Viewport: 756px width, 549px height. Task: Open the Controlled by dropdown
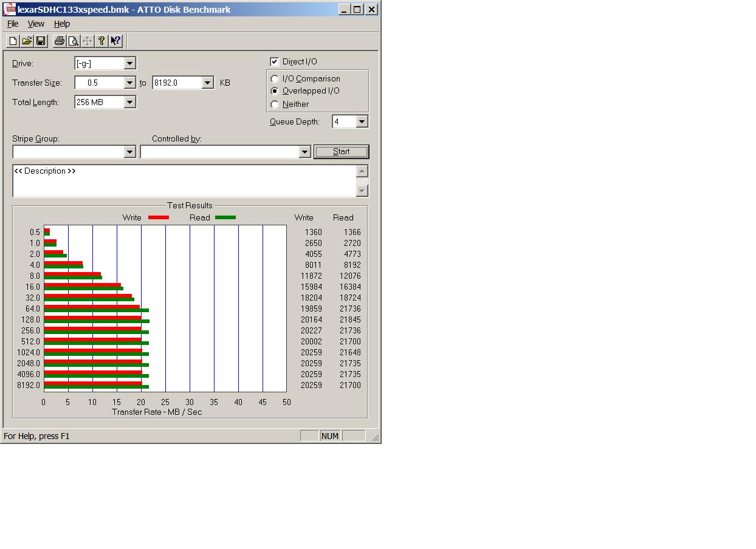tap(305, 152)
